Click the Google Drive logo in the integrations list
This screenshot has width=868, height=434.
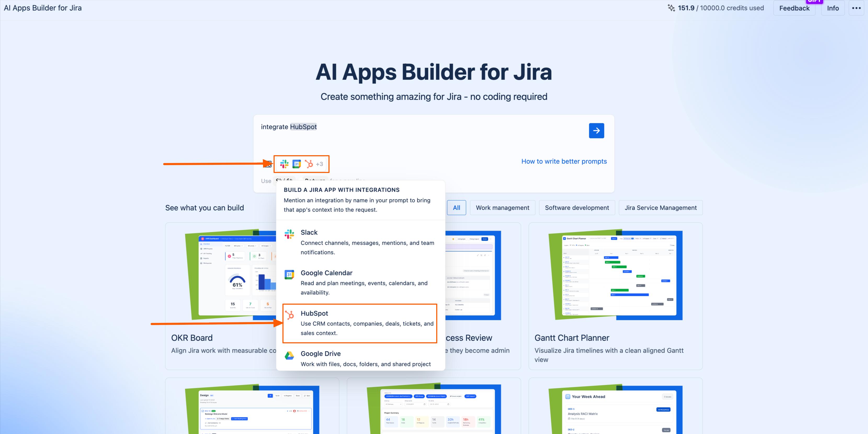(x=289, y=355)
